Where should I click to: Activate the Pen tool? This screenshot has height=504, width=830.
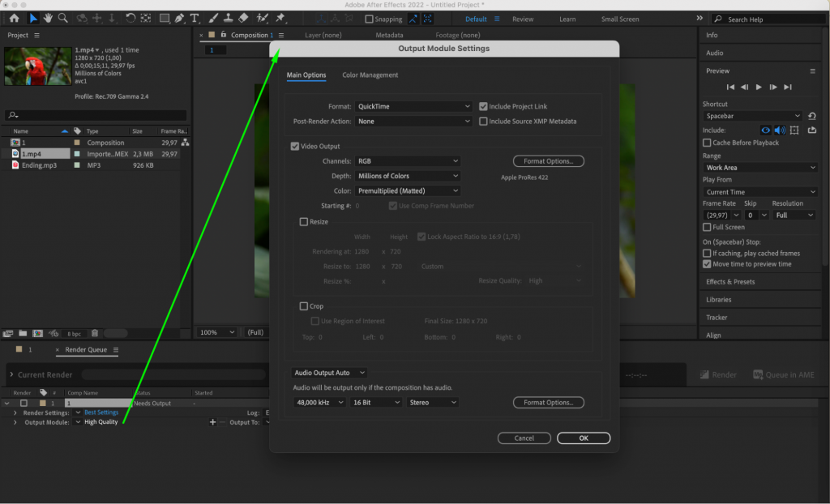click(178, 18)
